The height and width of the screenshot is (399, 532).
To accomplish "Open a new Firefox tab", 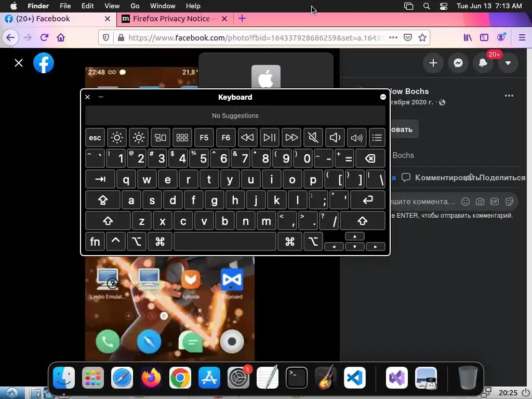I will [x=242, y=19].
